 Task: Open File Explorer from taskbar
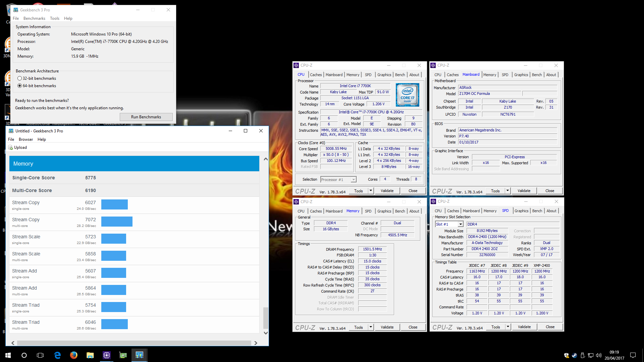pos(90,355)
